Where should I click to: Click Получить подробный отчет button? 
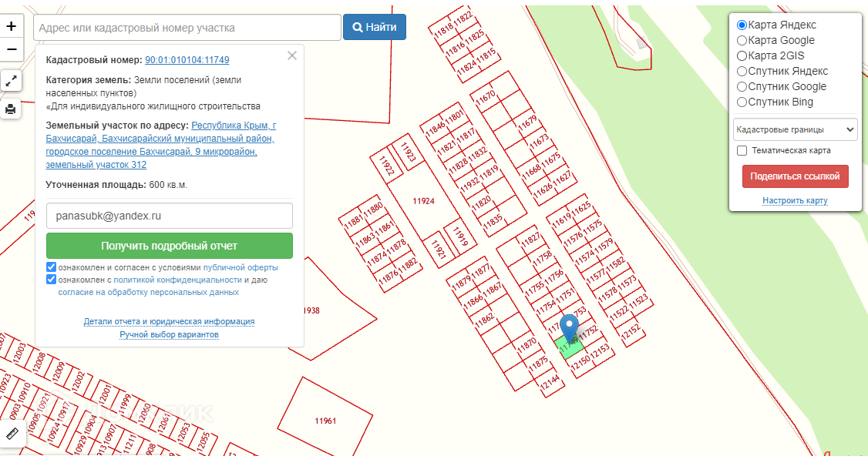click(x=170, y=246)
